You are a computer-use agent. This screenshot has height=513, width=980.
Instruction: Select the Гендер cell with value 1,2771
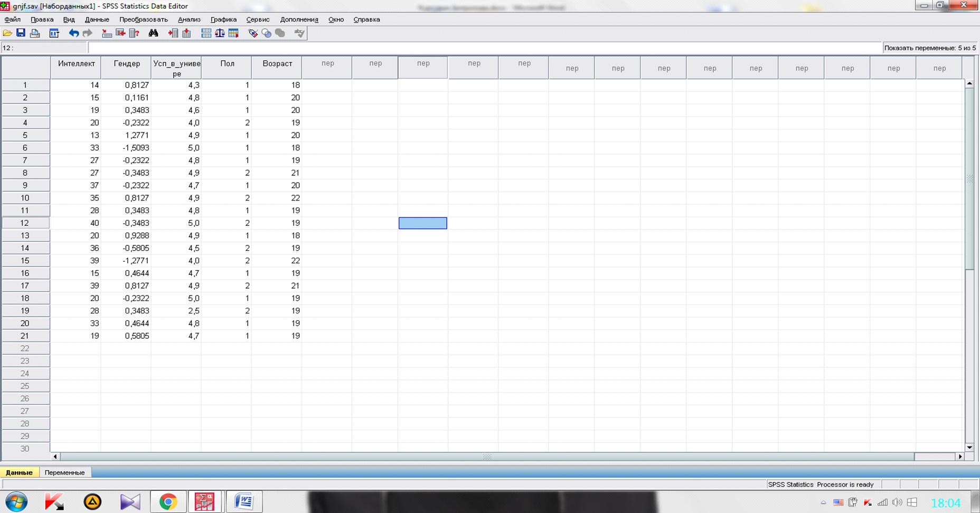point(127,135)
